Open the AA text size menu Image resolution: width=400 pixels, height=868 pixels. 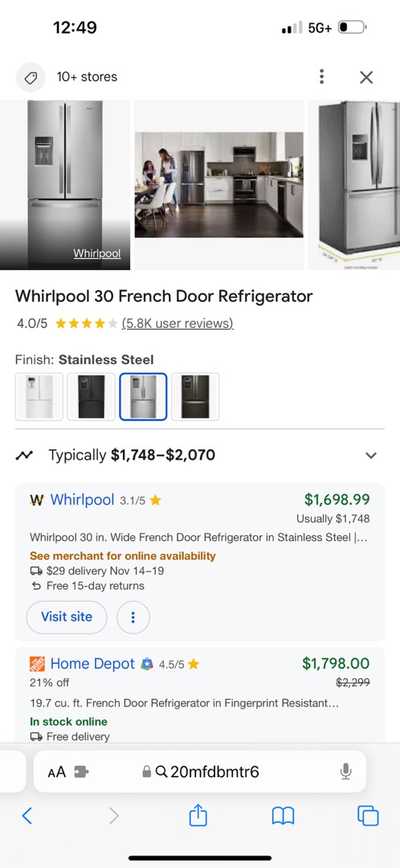click(56, 772)
